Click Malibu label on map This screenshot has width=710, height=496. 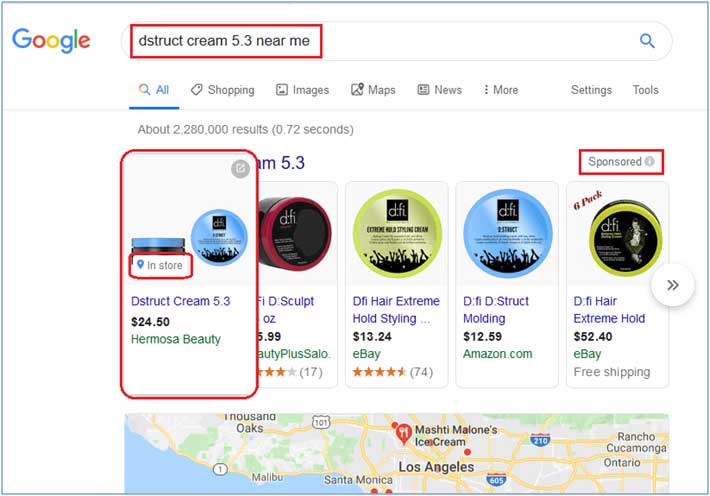pyautogui.click(x=267, y=477)
